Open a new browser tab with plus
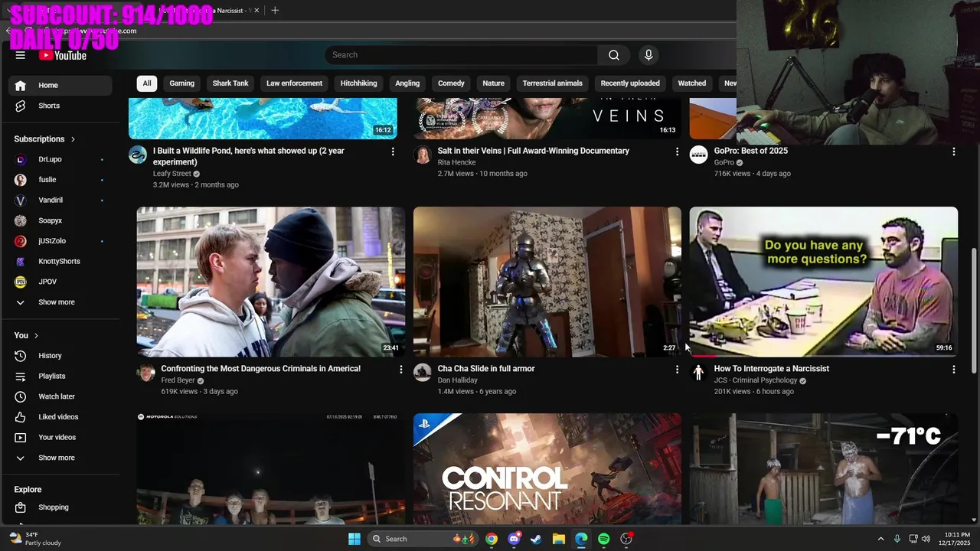This screenshot has height=551, width=980. click(x=275, y=10)
